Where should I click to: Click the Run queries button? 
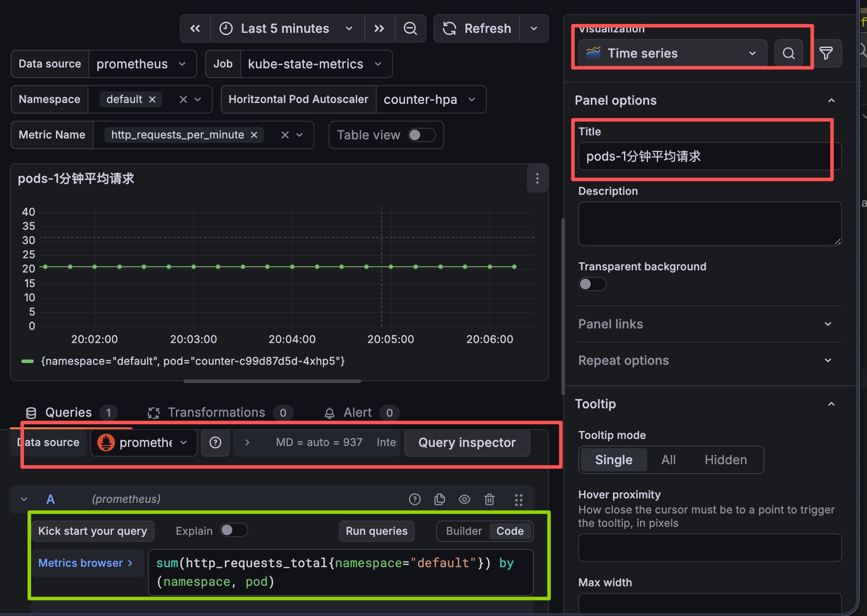[x=376, y=531]
